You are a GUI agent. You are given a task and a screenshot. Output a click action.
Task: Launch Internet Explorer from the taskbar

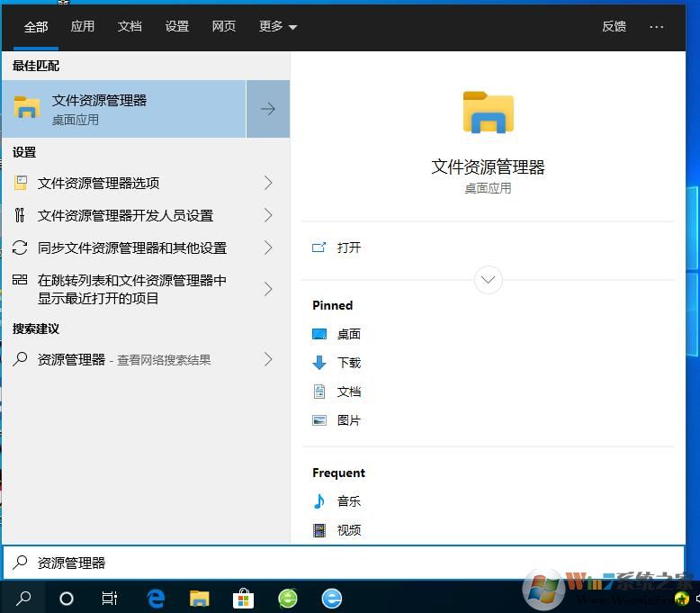pos(332,599)
